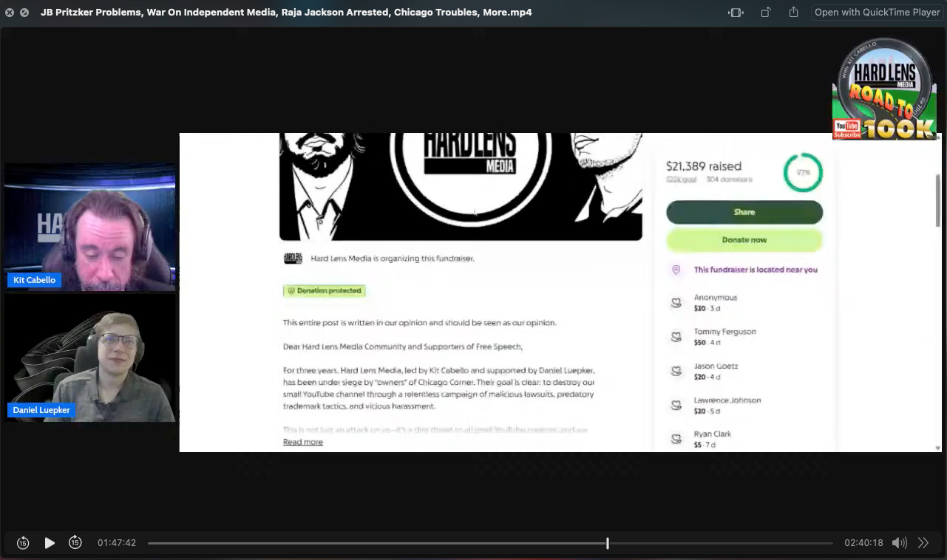Screen dimensions: 947x560
Task: Click the location pin icon
Action: [x=676, y=270]
